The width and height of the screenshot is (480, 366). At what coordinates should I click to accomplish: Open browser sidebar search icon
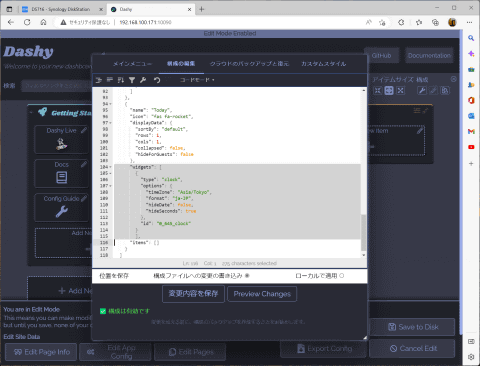pyautogui.click(x=471, y=38)
